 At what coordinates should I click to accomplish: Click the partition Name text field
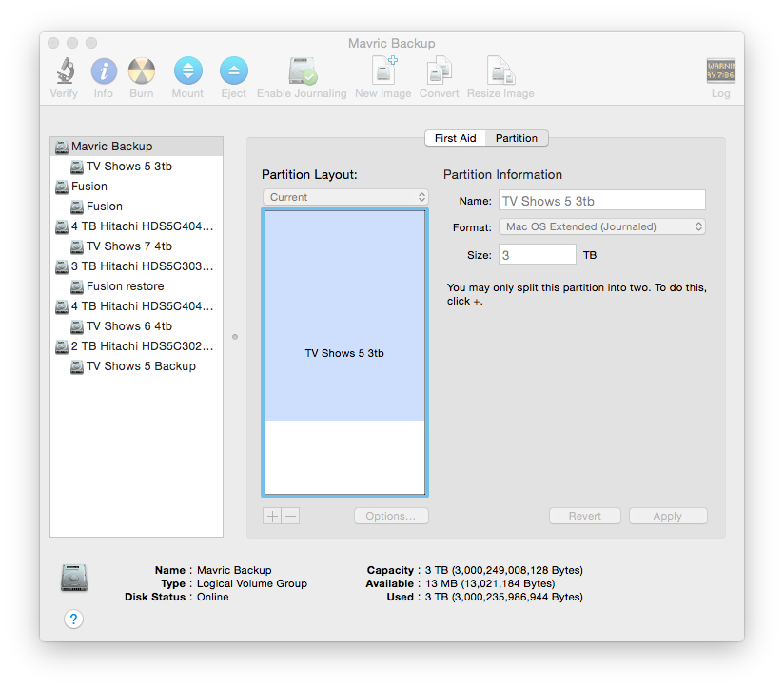(602, 201)
